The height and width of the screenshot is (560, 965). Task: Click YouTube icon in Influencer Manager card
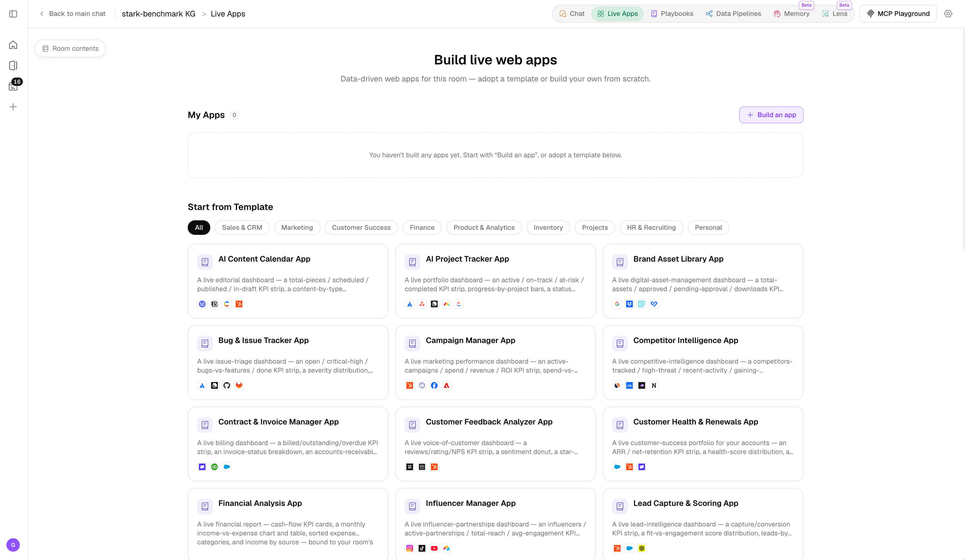(x=434, y=548)
